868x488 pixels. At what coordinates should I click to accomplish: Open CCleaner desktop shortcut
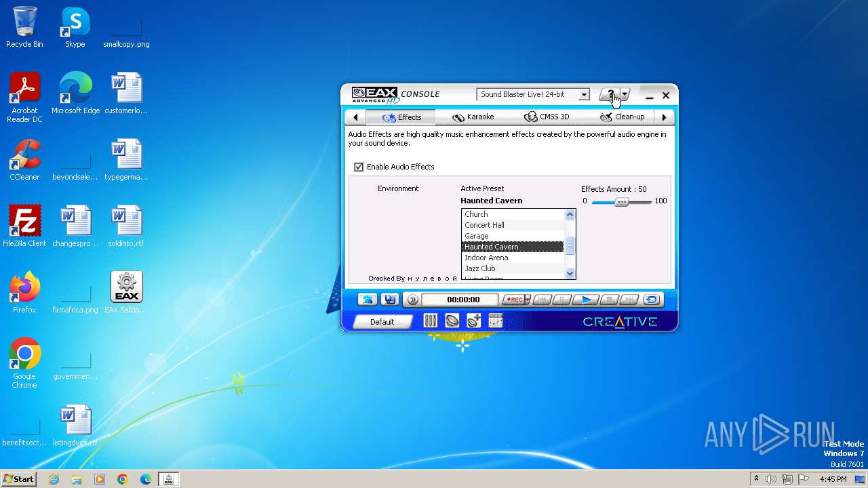point(24,160)
